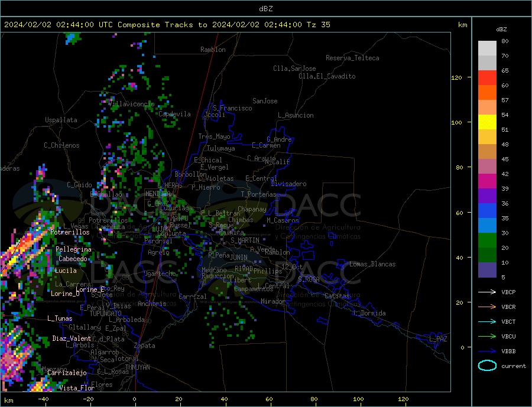This screenshot has height=407, width=532.
Task: Click the dBZ title at the top
Action: pos(265,9)
